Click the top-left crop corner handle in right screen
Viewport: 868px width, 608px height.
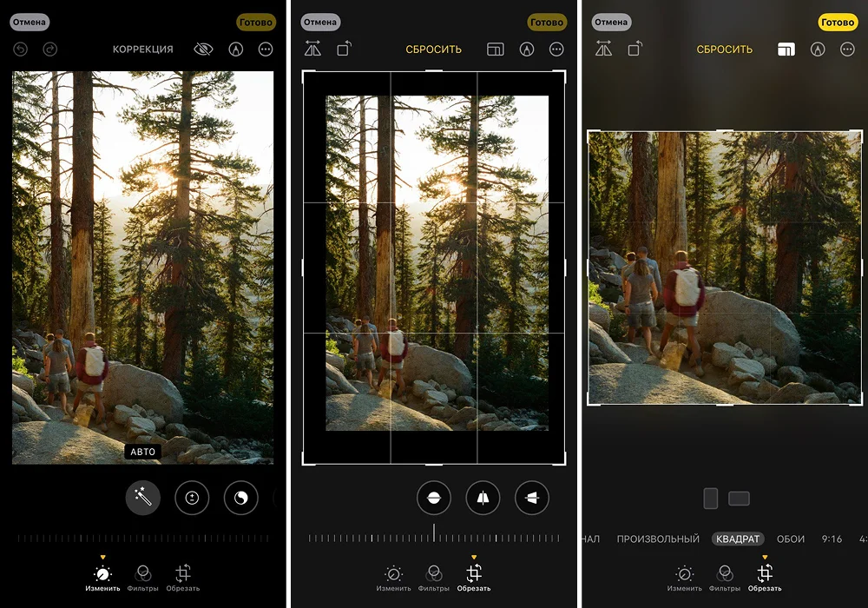pyautogui.click(x=590, y=133)
